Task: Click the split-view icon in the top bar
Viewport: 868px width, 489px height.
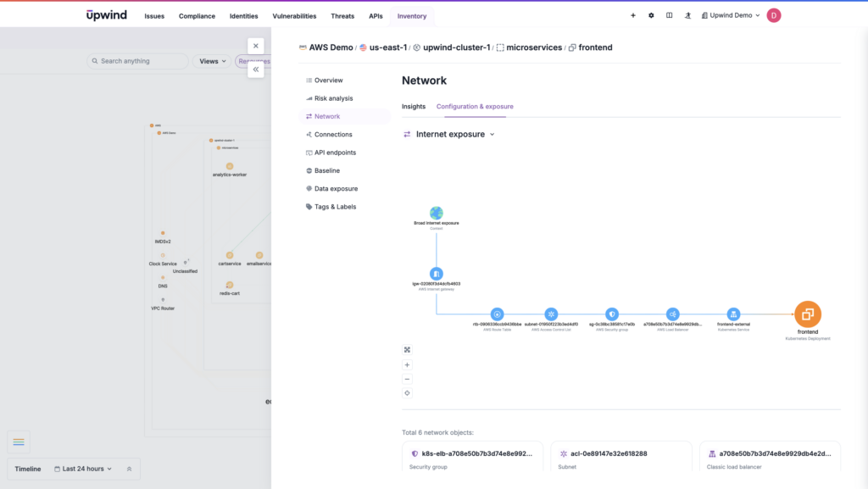Action: [670, 14]
